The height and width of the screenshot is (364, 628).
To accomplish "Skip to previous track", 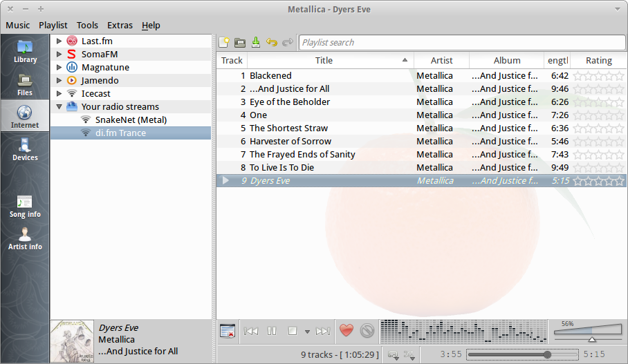I will (x=251, y=332).
